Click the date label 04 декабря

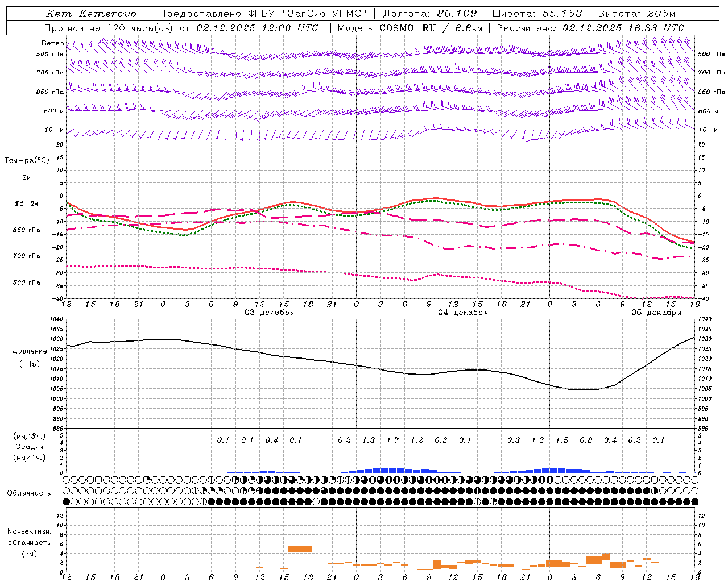point(463,313)
